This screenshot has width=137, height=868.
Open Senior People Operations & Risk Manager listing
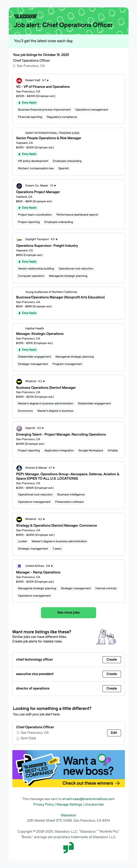point(49,138)
